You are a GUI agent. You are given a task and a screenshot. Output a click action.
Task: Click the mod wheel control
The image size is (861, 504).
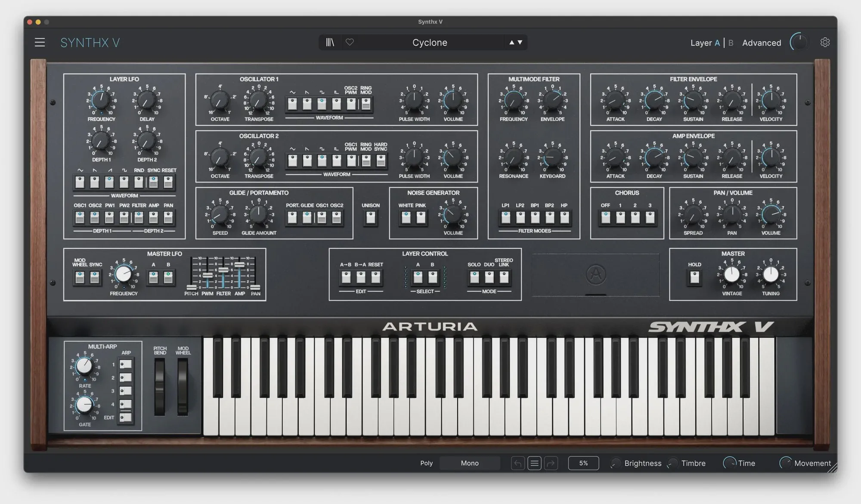tap(183, 387)
